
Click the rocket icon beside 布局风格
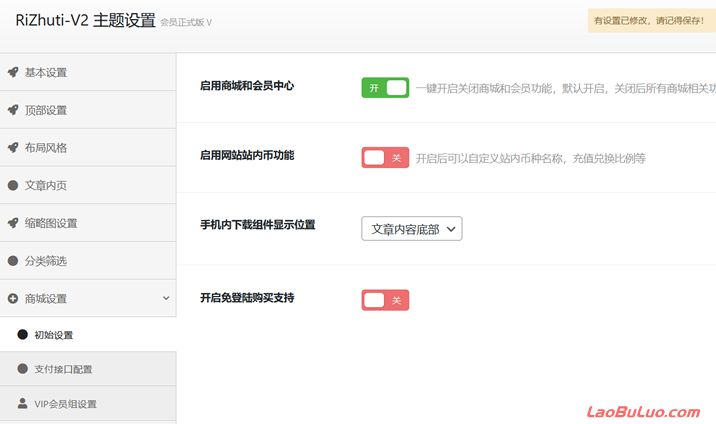(x=13, y=147)
